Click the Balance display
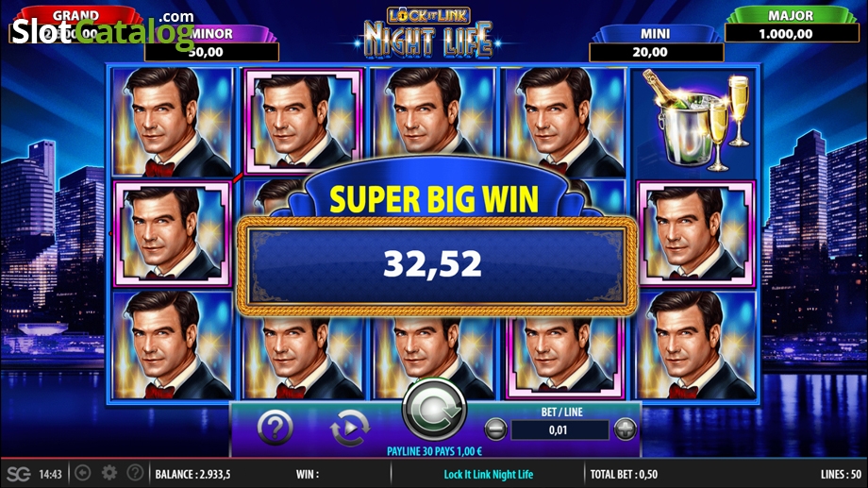 click(192, 474)
